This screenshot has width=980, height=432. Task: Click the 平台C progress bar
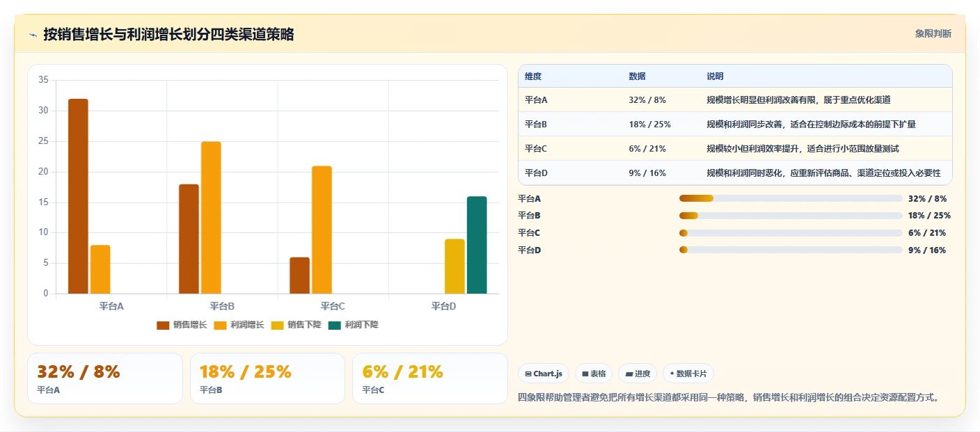coord(791,233)
